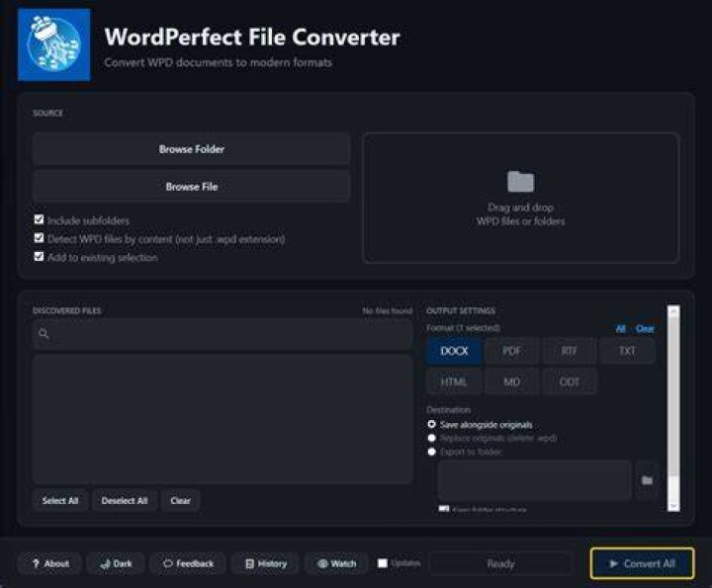Viewport: 712px width, 588px height.
Task: Click the drag and drop zone
Action: [x=521, y=198]
